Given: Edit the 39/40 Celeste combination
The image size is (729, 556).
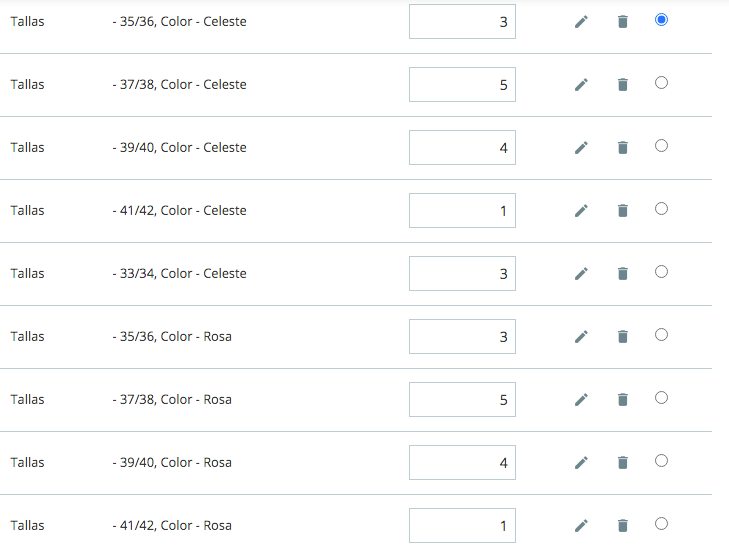Looking at the screenshot, I should pos(581,147).
